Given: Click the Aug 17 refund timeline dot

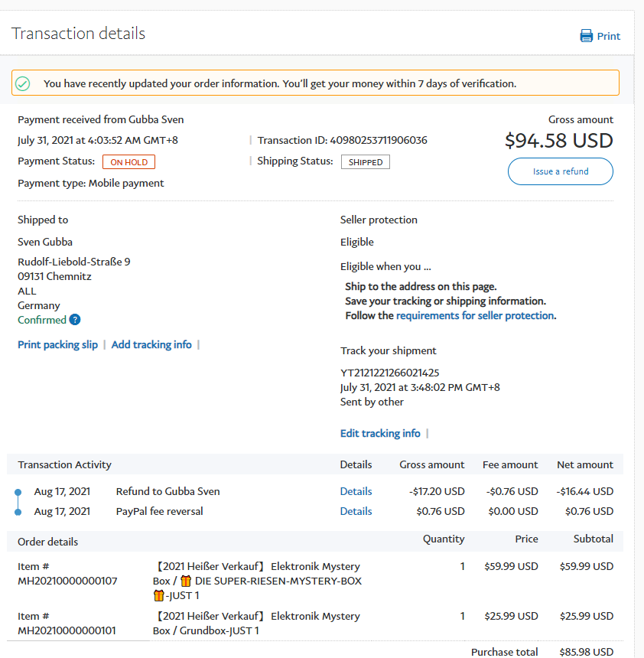Looking at the screenshot, I should pos(18,492).
